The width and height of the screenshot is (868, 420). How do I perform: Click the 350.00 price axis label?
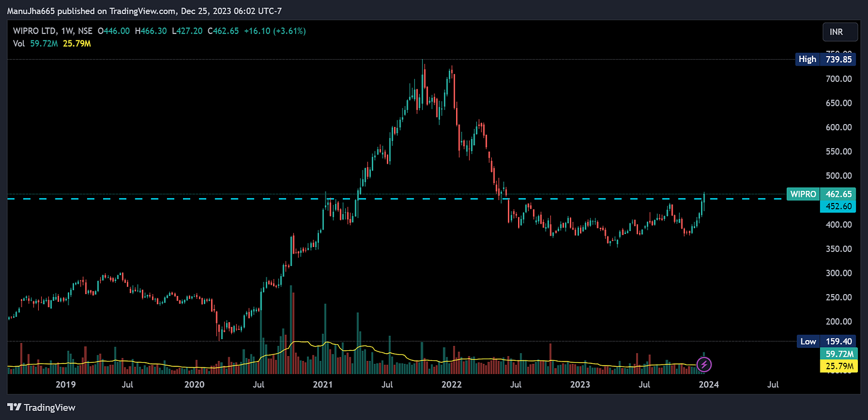(838, 249)
